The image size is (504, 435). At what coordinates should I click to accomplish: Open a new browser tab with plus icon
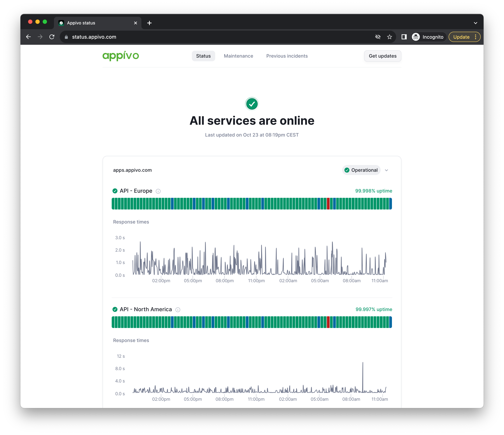149,23
